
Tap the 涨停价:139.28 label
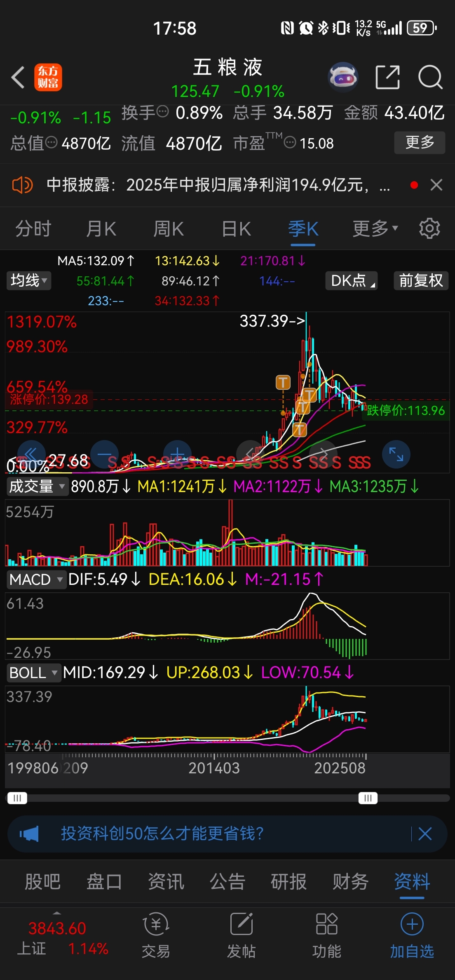(49, 399)
